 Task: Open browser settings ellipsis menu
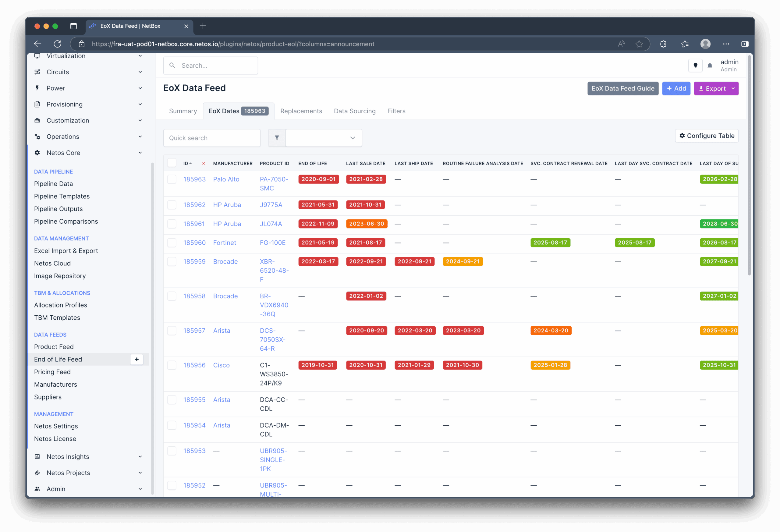pos(726,44)
